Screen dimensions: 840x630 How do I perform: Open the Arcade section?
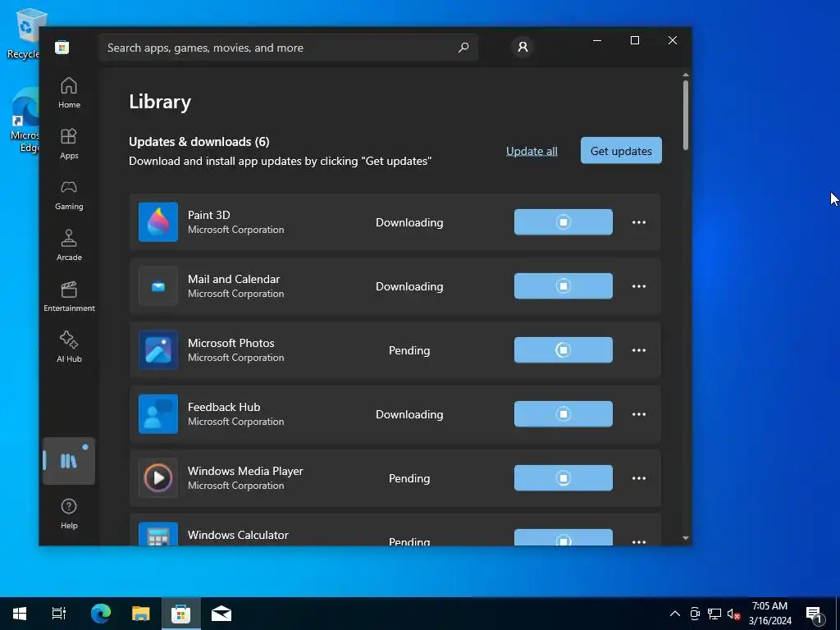(69, 245)
